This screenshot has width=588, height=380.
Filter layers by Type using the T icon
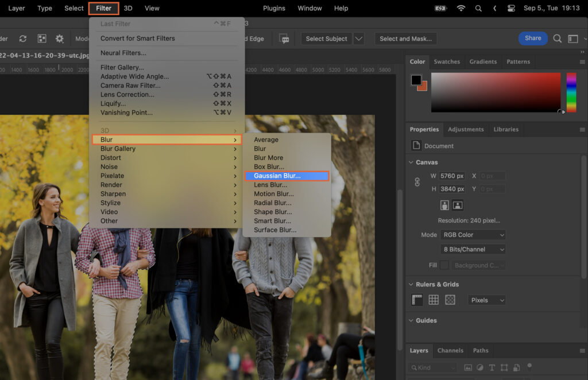click(492, 367)
